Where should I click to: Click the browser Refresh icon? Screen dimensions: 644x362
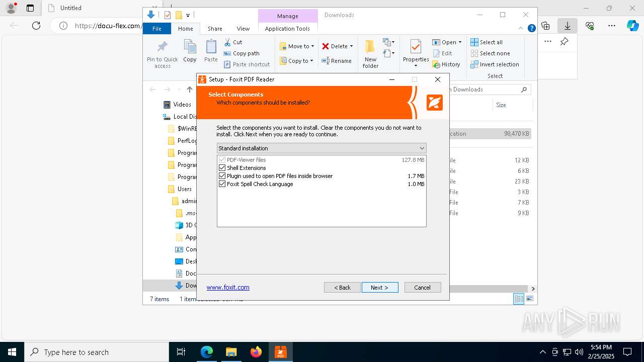pyautogui.click(x=36, y=25)
